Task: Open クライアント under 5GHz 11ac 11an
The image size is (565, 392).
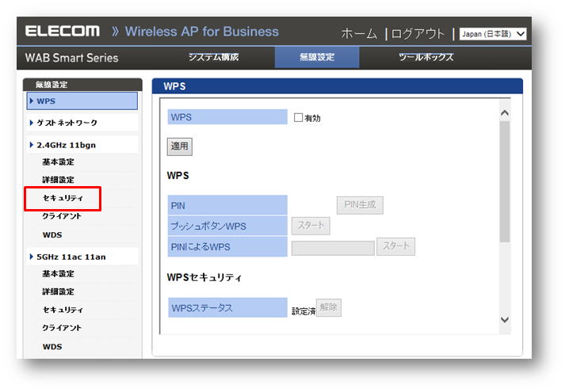Action: point(62,328)
